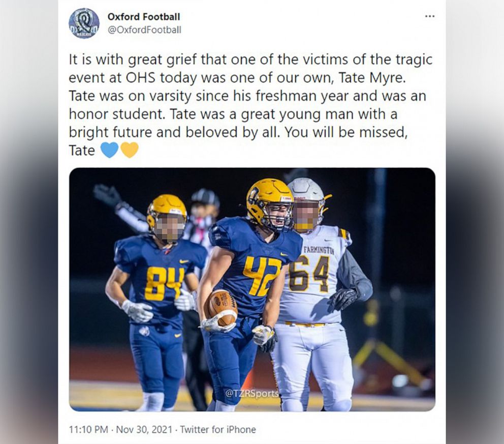Click the blue heart emoji
Screen dimensions: 504x444
110,150
